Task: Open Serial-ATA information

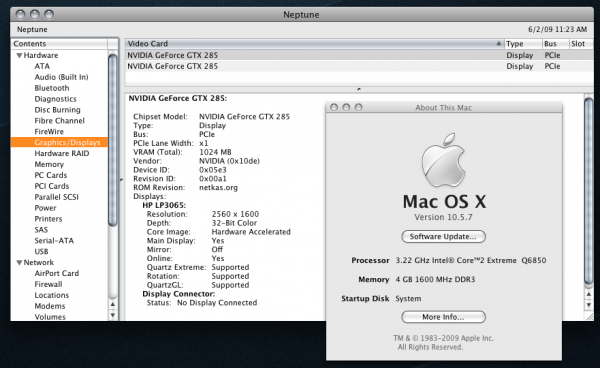Action: pos(54,241)
